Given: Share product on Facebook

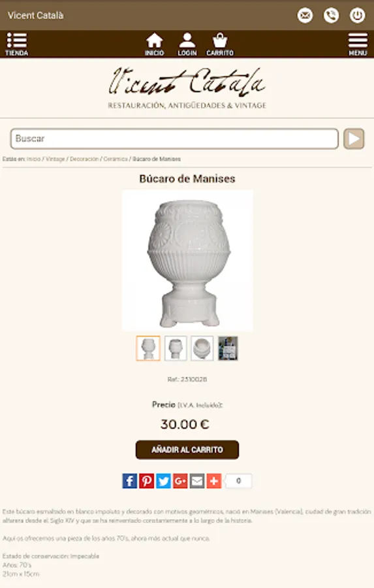Looking at the screenshot, I should [x=130, y=481].
